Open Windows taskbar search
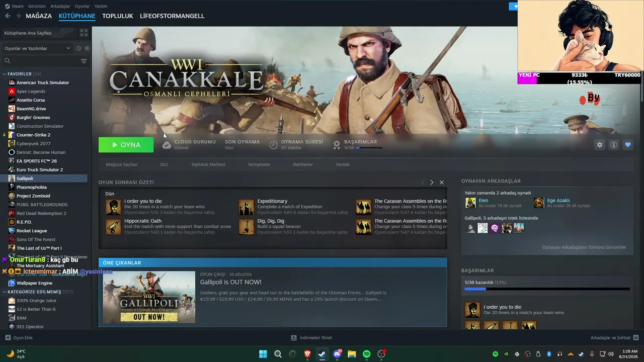 278,354
